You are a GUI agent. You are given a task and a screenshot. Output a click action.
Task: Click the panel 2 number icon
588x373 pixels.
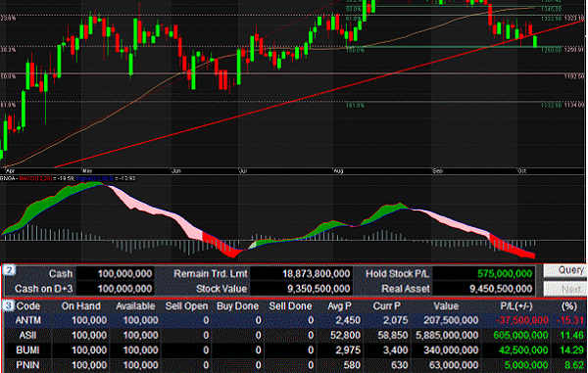(x=9, y=269)
